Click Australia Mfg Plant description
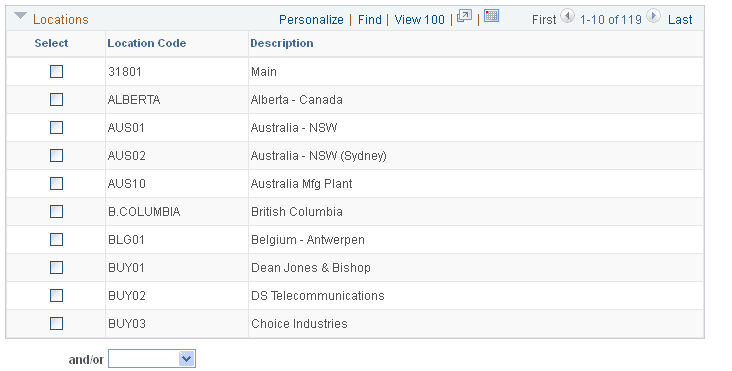The image size is (732, 371). 301,184
